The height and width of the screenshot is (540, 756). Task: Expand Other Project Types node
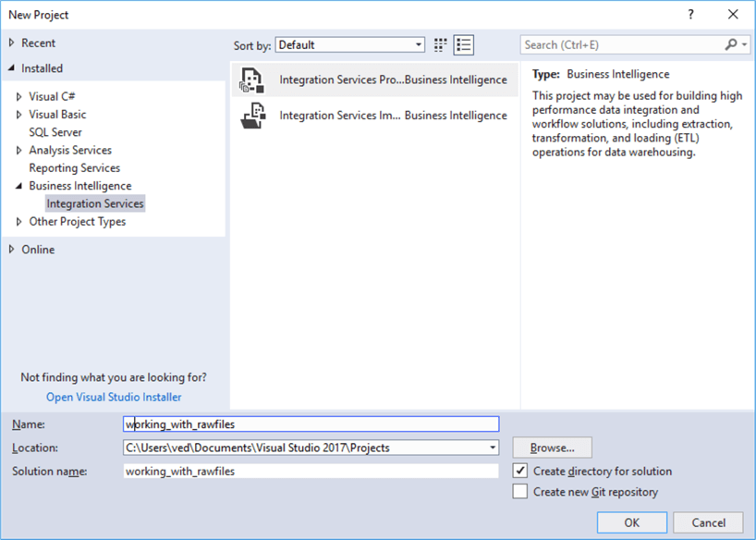18,222
